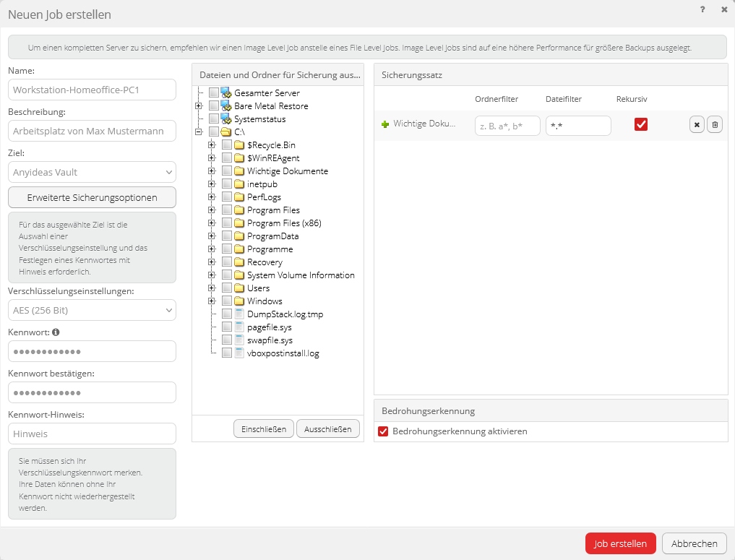Image resolution: width=735 pixels, height=560 pixels.
Task: Check the Wichtige Dokumente folder checkbox
Action: [x=227, y=171]
